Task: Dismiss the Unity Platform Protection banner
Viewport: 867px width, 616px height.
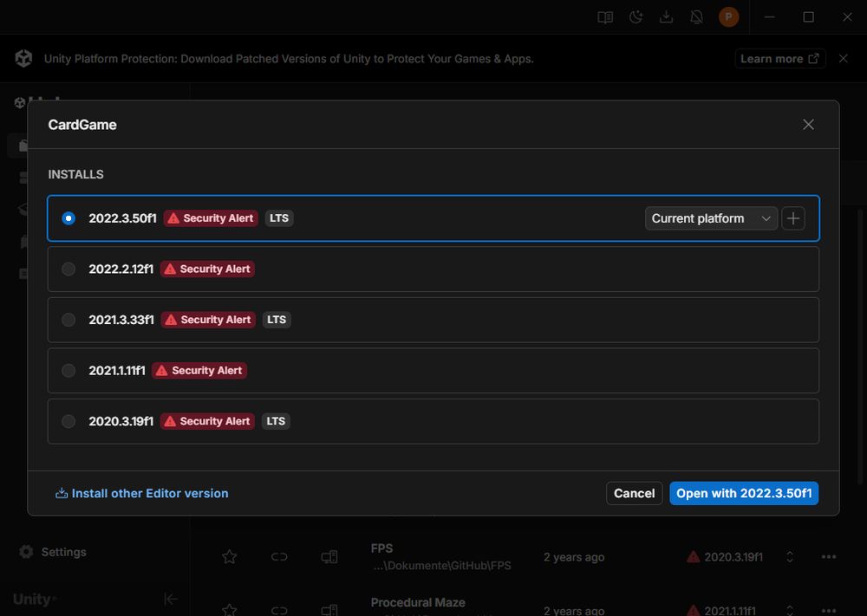Action: [844, 59]
